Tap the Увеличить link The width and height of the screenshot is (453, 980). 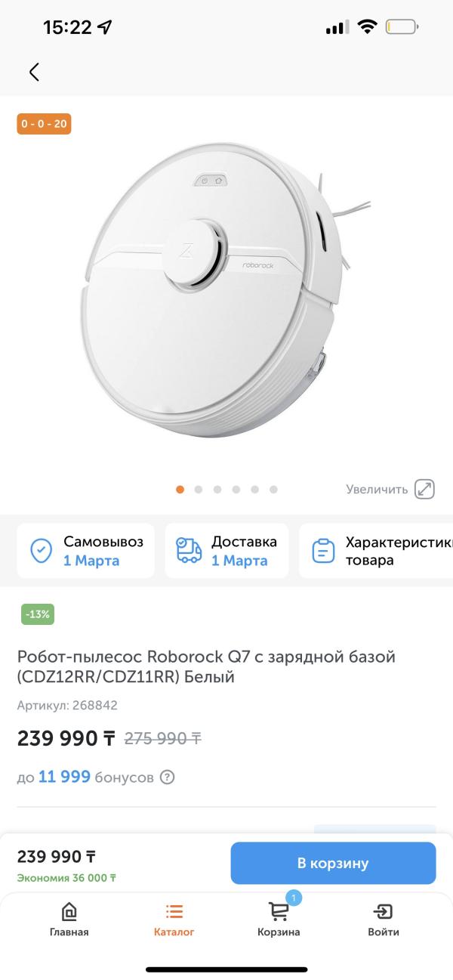pos(377,489)
